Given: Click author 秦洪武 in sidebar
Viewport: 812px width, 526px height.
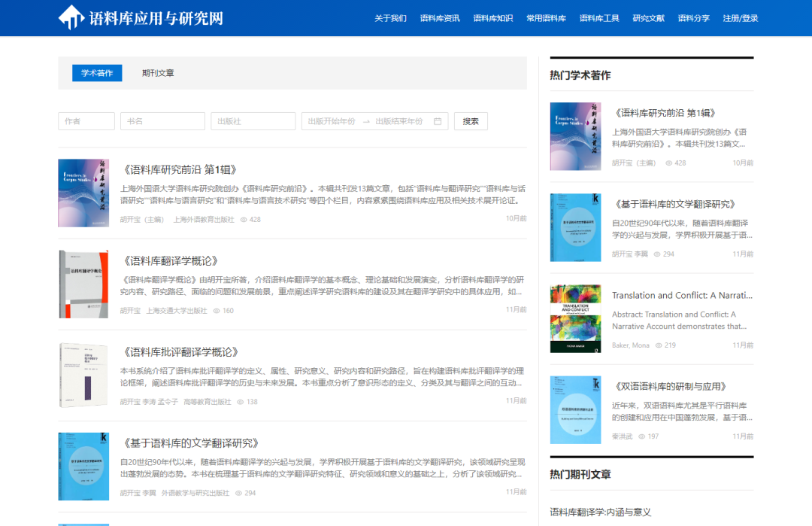Looking at the screenshot, I should click(623, 436).
